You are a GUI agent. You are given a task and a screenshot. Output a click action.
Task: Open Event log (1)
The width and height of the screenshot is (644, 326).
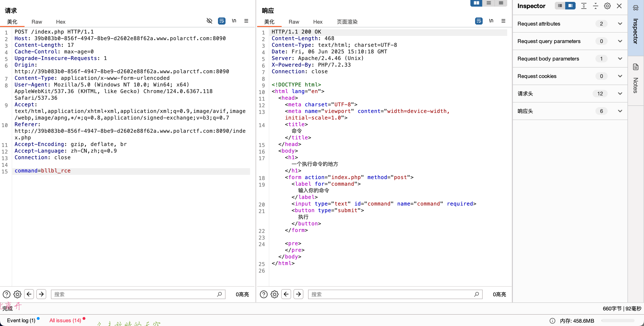click(21, 320)
